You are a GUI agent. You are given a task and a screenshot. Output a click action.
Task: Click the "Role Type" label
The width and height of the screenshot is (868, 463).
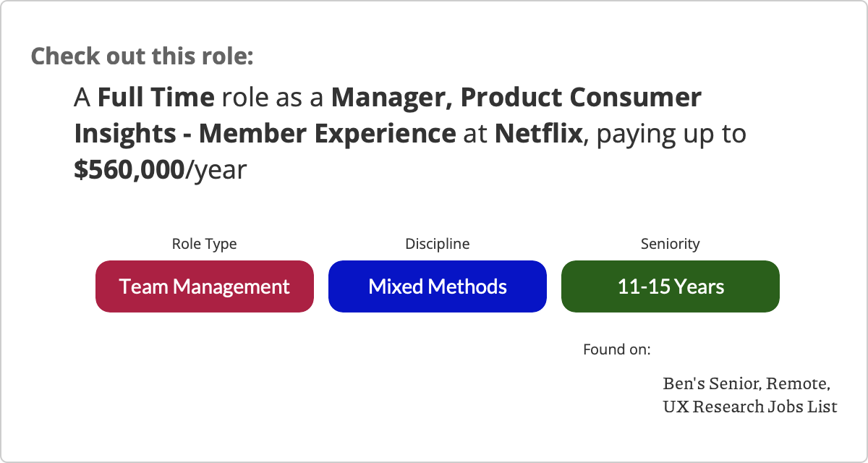tap(204, 244)
